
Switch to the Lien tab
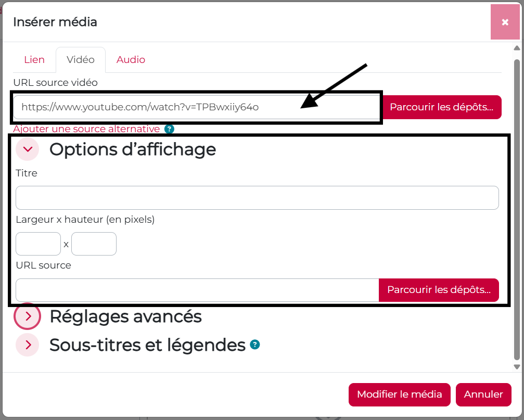[34, 60]
